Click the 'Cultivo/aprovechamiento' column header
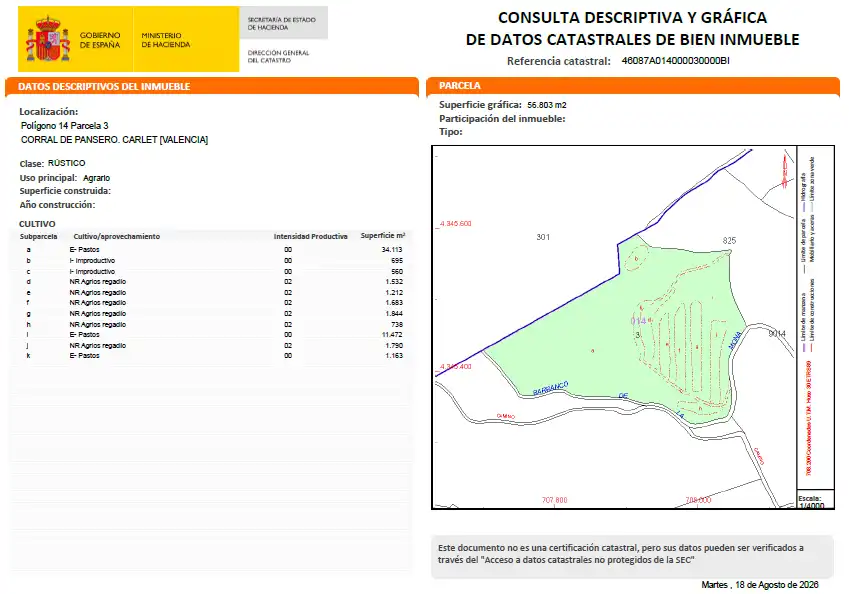This screenshot has width=849, height=594. coord(116,237)
